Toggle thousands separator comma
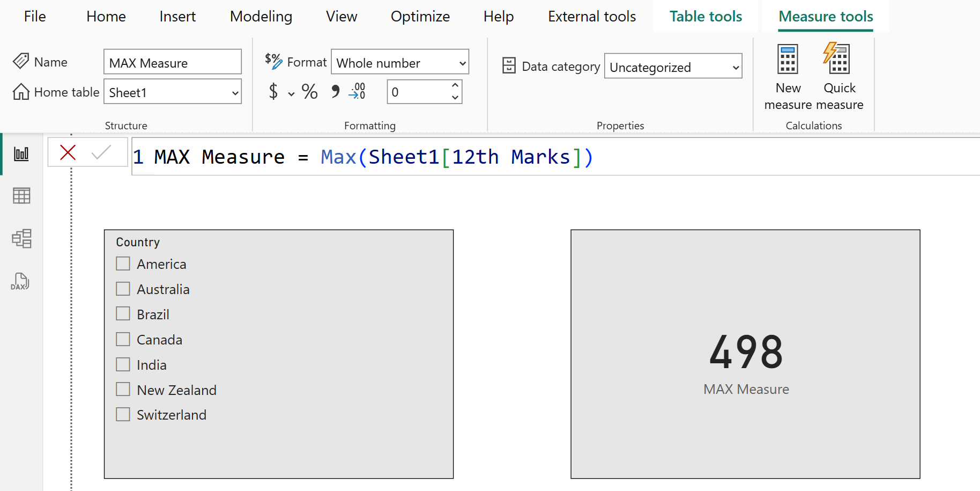The image size is (980, 491). pos(336,92)
